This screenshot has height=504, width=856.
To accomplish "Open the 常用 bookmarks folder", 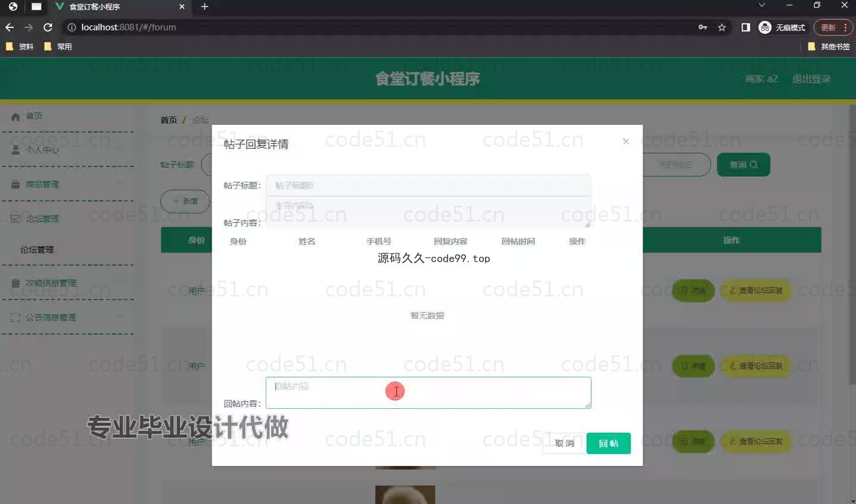I will pos(58,46).
